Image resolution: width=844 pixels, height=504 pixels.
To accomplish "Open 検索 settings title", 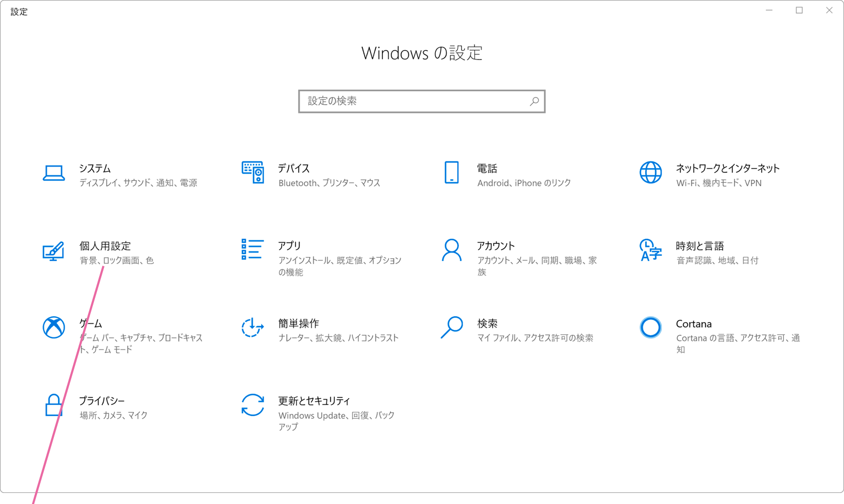I will 487,324.
